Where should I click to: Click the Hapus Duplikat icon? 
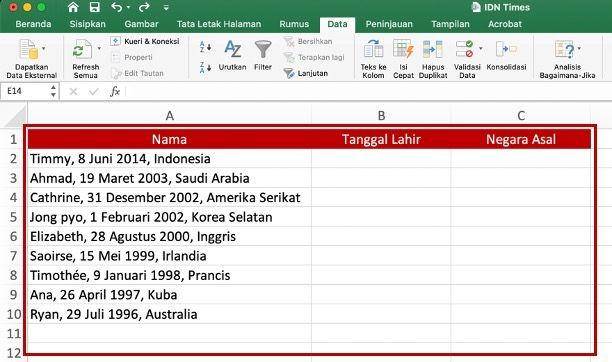[433, 49]
